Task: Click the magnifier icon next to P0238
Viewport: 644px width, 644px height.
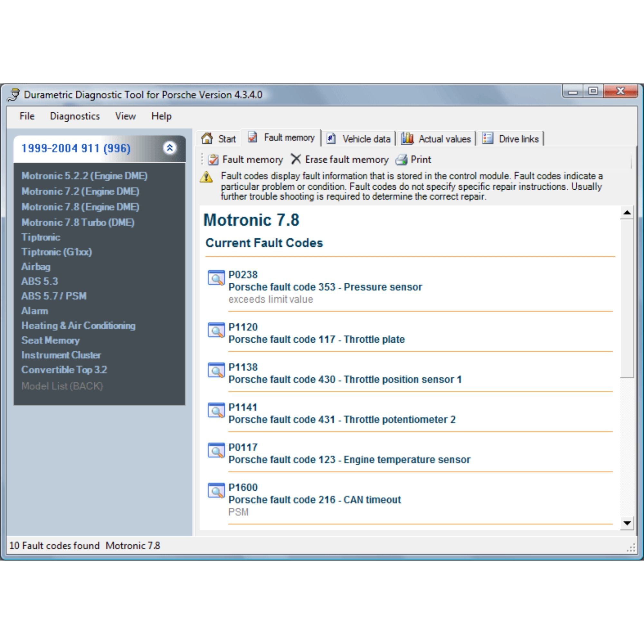Action: point(216,278)
